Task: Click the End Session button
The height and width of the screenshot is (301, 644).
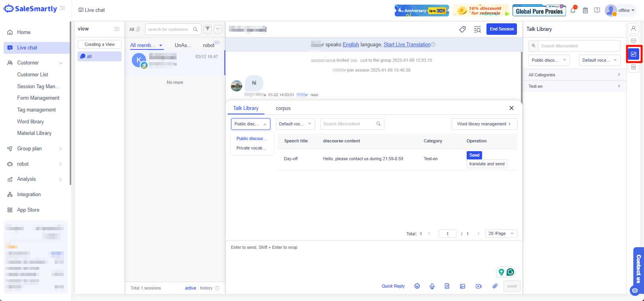Action: (x=502, y=29)
